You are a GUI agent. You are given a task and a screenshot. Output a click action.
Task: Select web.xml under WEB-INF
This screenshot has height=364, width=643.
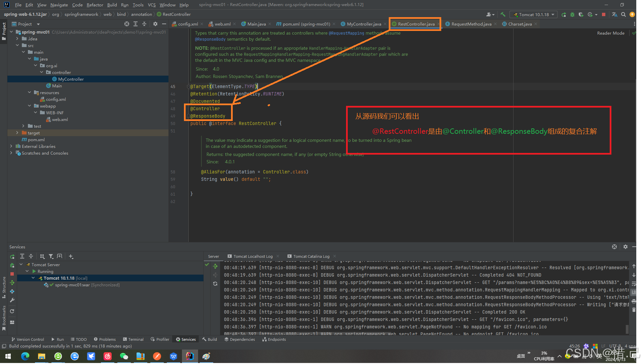[x=60, y=120]
